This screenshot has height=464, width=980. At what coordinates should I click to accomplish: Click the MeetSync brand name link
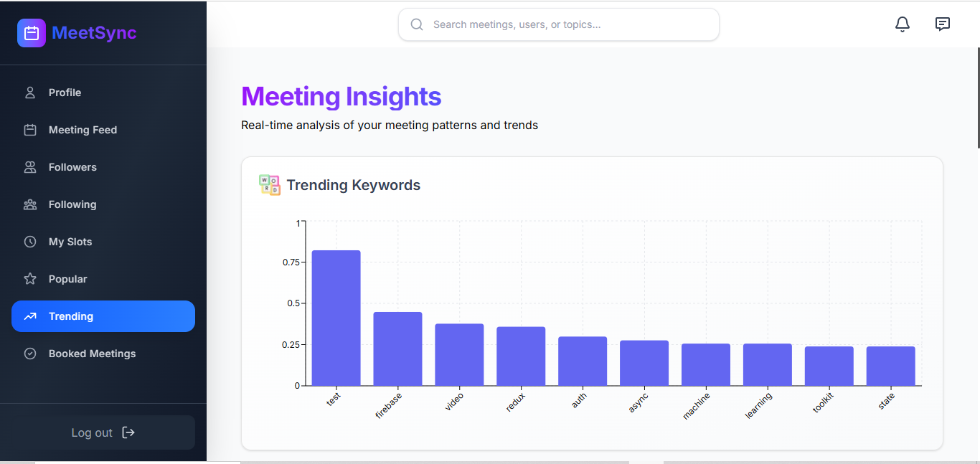tap(94, 33)
